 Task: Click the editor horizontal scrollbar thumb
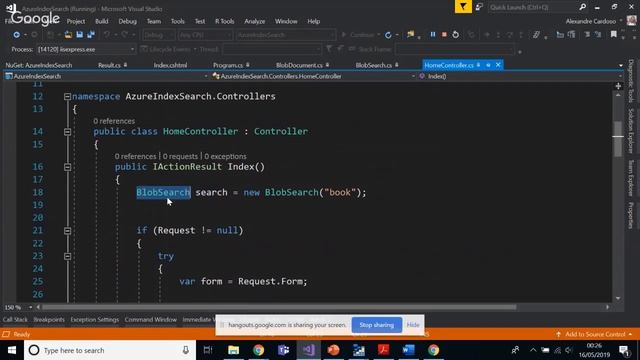[x=279, y=307]
